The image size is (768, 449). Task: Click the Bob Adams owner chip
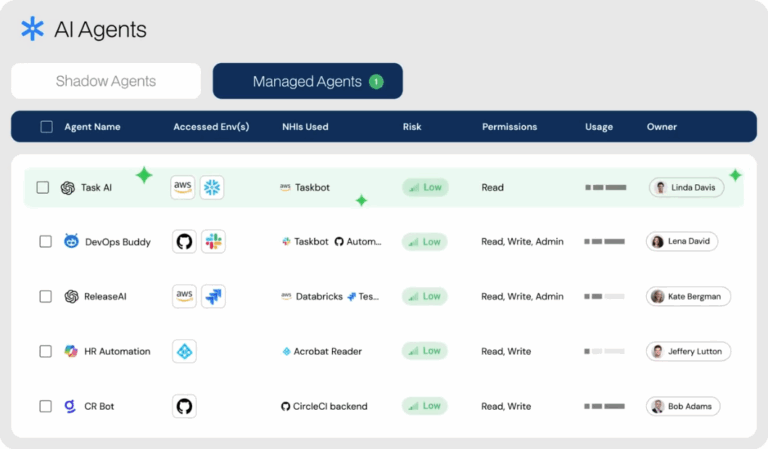pyautogui.click(x=684, y=406)
